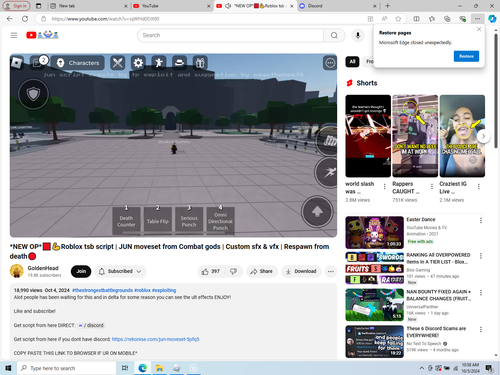
Task: Start voice search with microphone icon
Action: [x=358, y=35]
